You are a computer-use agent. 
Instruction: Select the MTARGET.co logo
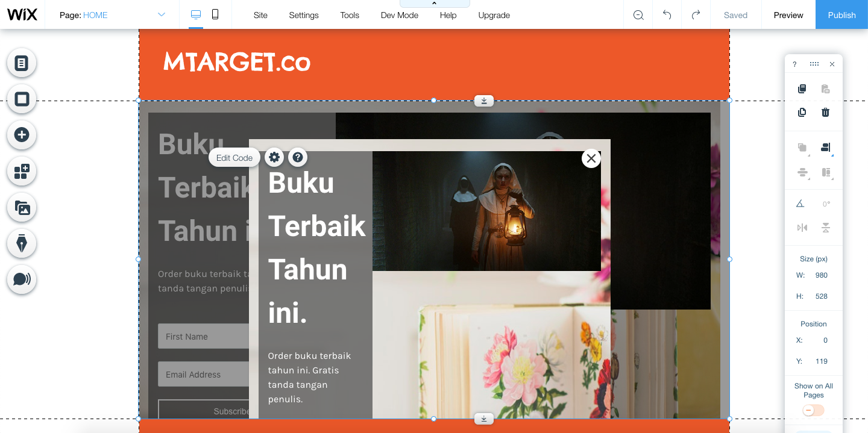point(237,62)
